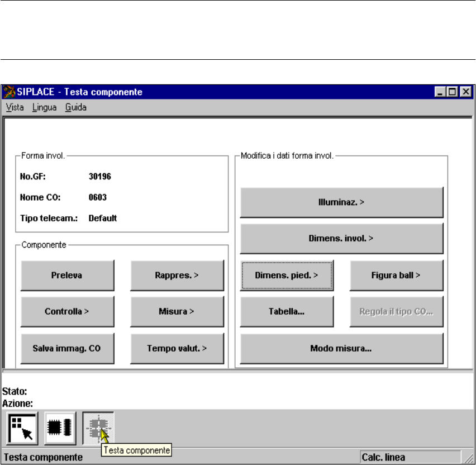Click the window resize grip in status bar

click(470, 458)
